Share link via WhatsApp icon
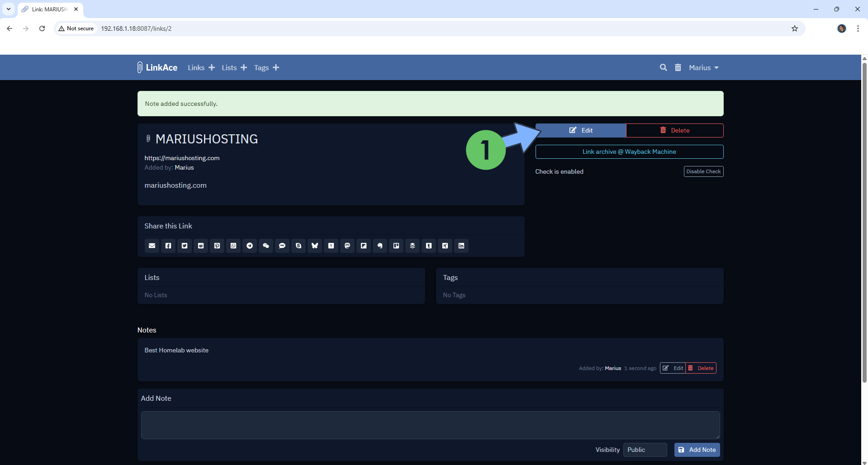 tap(233, 246)
